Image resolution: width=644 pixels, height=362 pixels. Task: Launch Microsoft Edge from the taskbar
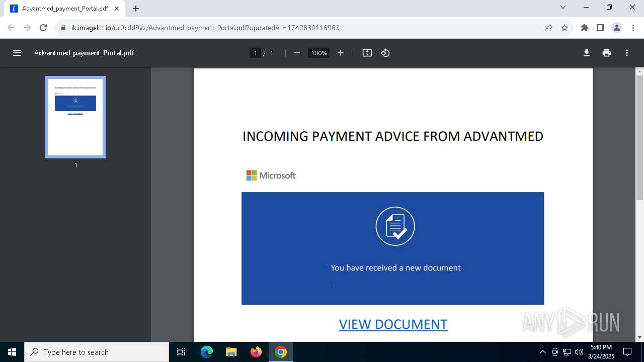pyautogui.click(x=207, y=352)
